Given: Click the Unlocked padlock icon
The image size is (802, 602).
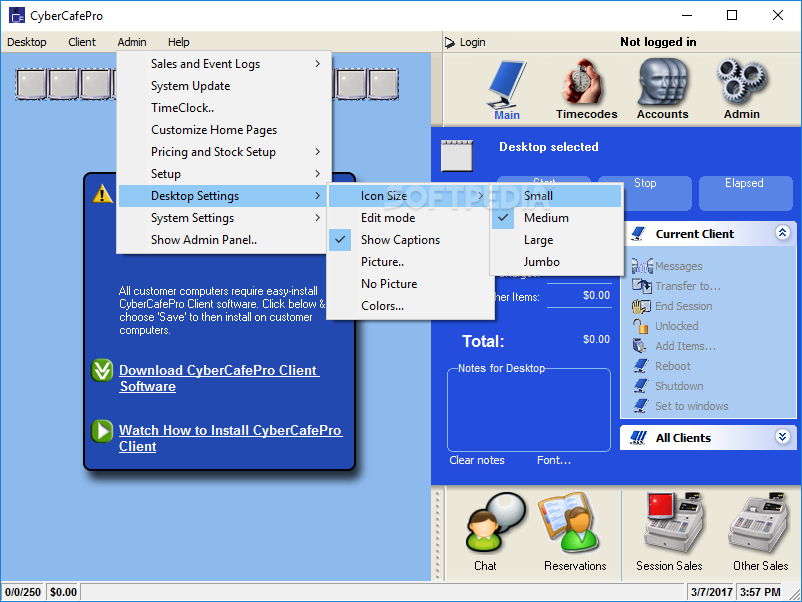Looking at the screenshot, I should click(x=640, y=326).
